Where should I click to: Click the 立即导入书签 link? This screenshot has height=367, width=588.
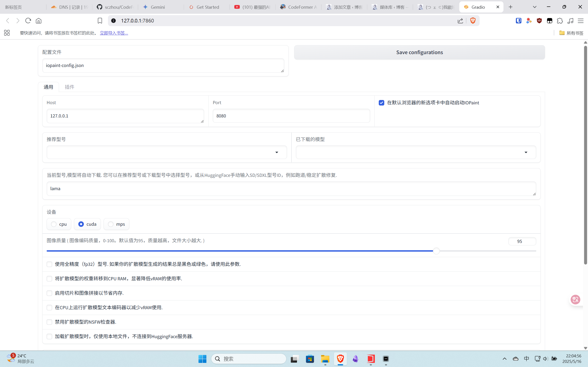pos(114,33)
